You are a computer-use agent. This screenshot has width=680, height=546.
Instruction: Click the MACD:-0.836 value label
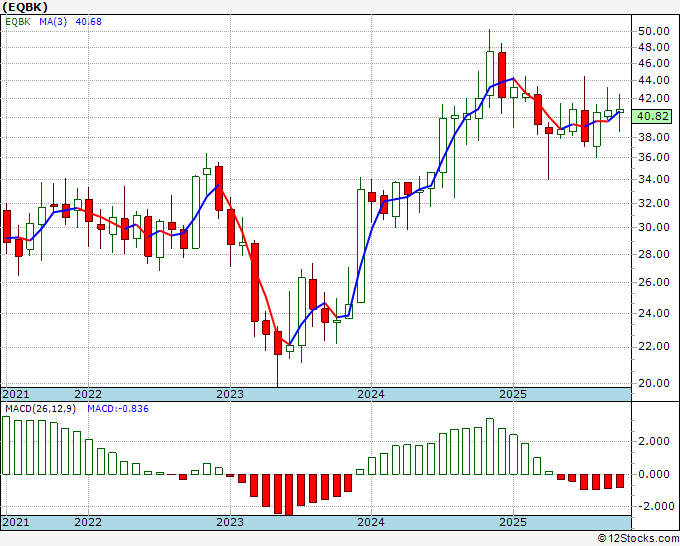(119, 409)
